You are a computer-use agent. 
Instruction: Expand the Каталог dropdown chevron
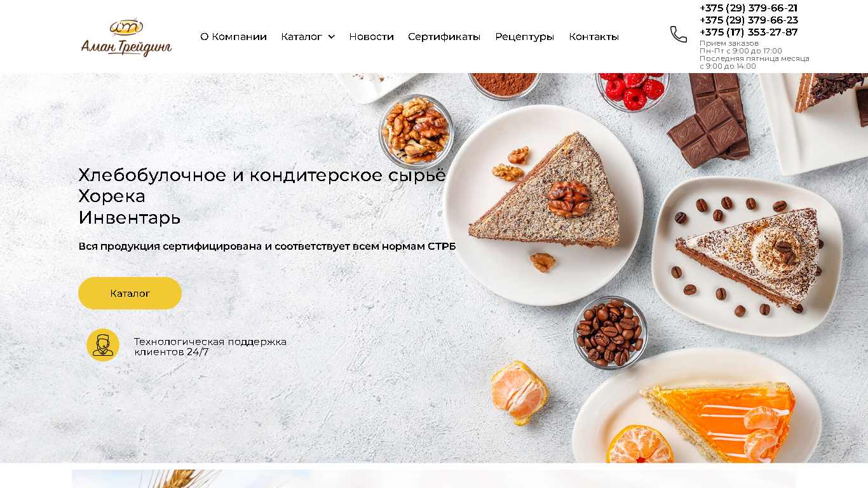coord(331,37)
